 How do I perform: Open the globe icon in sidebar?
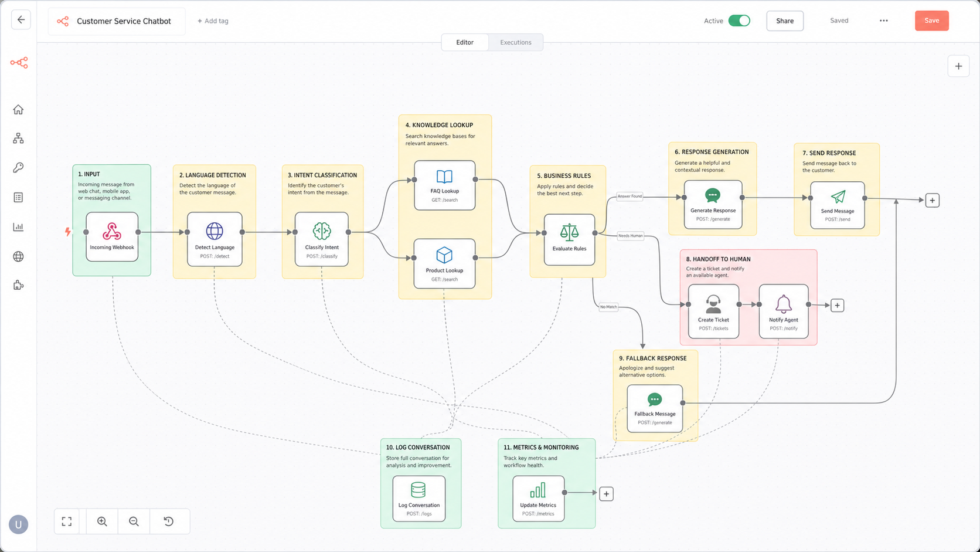[x=18, y=256]
